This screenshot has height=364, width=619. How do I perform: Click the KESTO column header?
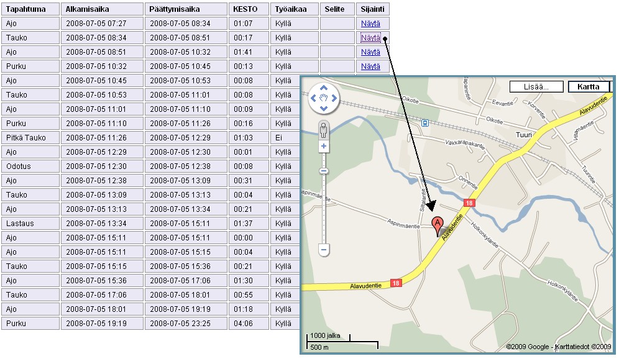249,9
